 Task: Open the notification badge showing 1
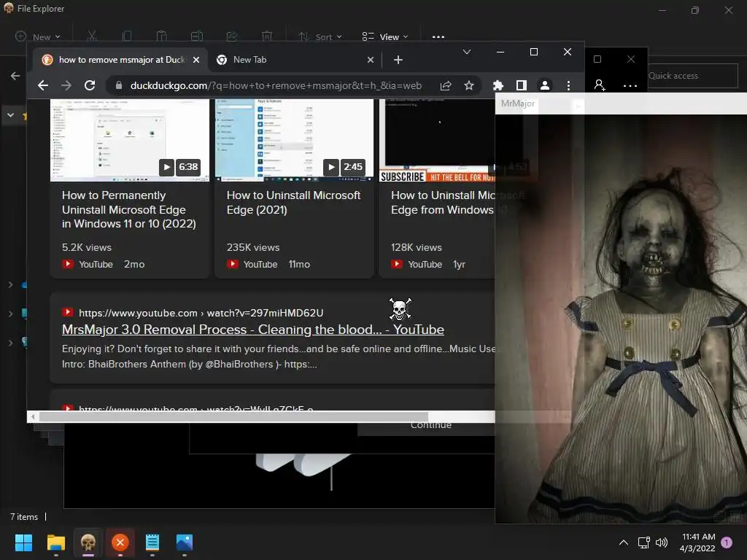tap(727, 542)
